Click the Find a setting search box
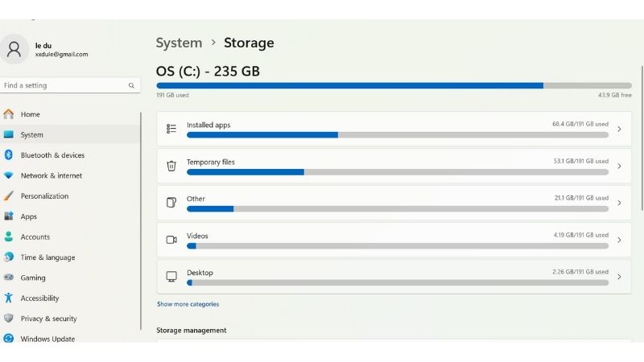This screenshot has height=362, width=644. point(64,85)
